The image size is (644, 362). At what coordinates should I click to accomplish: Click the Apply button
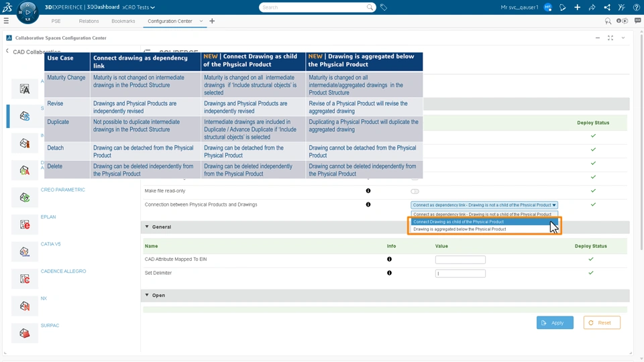[555, 322]
